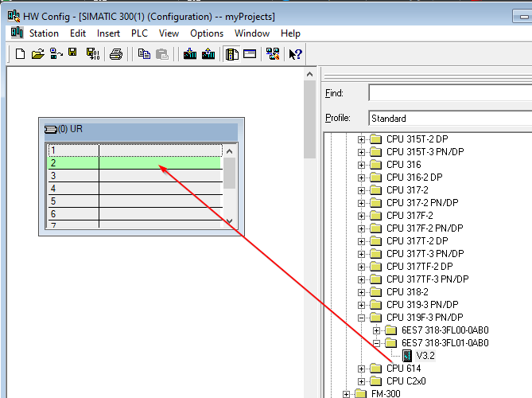This screenshot has width=532, height=398.
Task: Select the CPU 319-3 PN/DP tree item
Action: (422, 305)
